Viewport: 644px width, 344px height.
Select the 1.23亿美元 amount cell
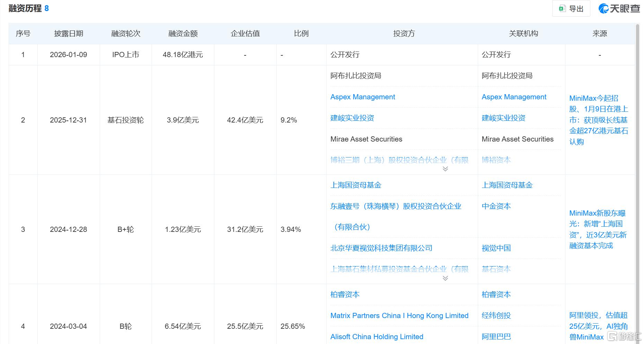183,229
